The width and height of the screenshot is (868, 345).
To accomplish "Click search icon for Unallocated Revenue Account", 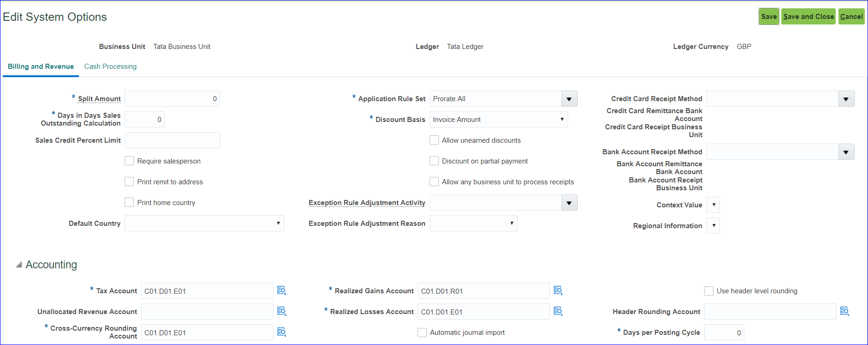I will click(x=281, y=311).
